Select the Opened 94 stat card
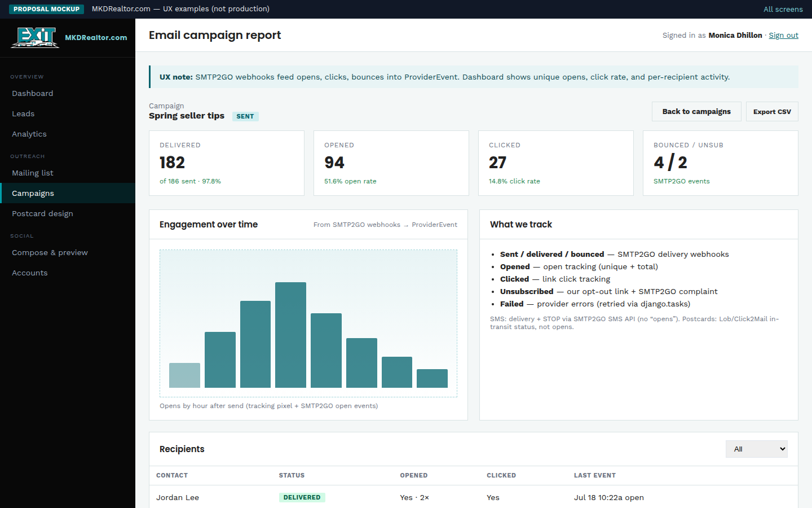Screen dimensions: 812x508 (x=391, y=163)
